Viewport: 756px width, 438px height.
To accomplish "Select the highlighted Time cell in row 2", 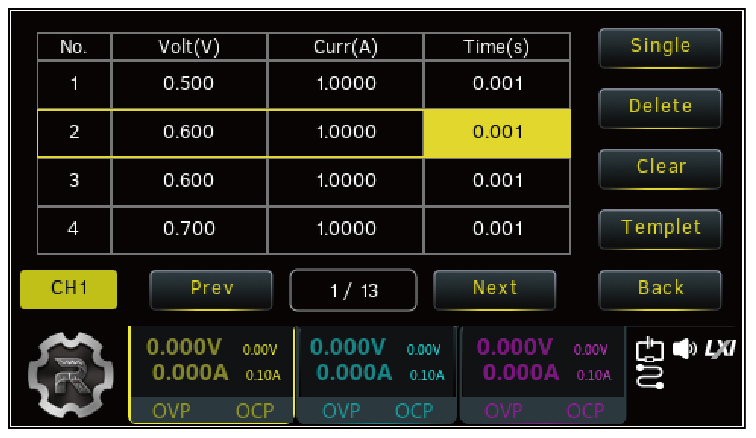I will click(497, 133).
